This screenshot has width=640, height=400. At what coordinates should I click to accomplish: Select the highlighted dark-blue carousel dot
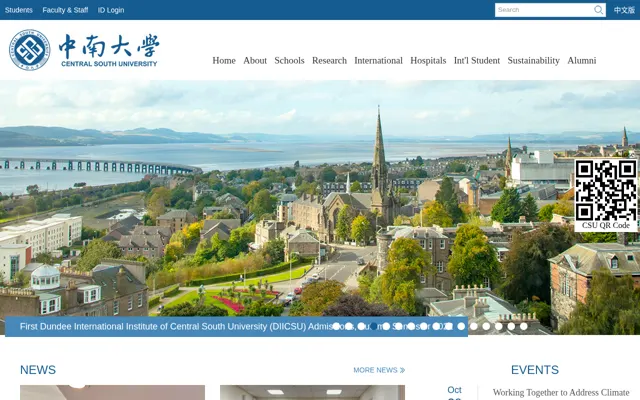pyautogui.click(x=373, y=326)
